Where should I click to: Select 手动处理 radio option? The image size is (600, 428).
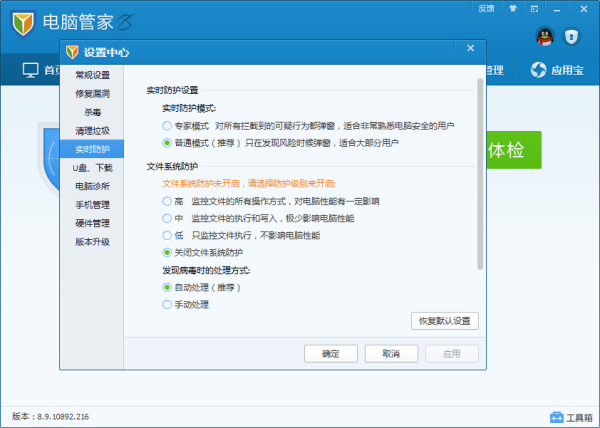[x=167, y=305]
